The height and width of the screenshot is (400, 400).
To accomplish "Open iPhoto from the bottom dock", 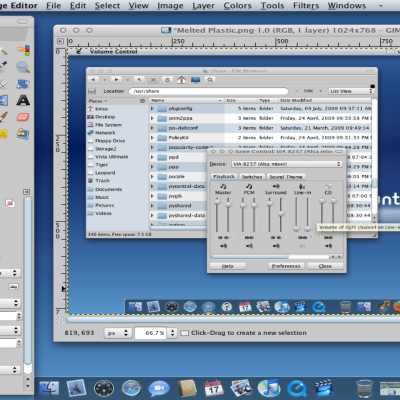I will click(241, 388).
